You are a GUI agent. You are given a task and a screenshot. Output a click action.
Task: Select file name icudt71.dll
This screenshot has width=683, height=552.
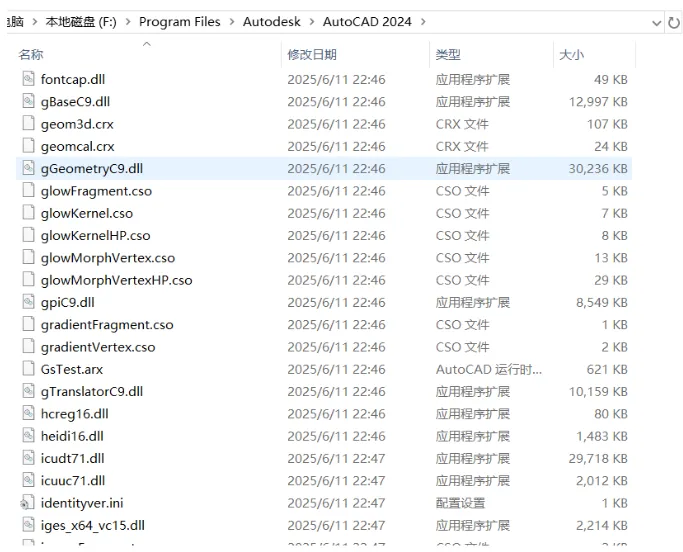pyautogui.click(x=73, y=458)
